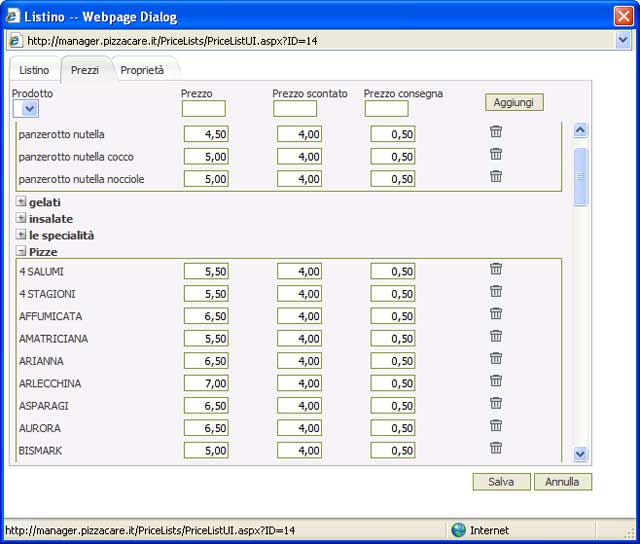Remove the 4 STAGIONI pizza entry
The height and width of the screenshot is (544, 640).
pos(496,291)
